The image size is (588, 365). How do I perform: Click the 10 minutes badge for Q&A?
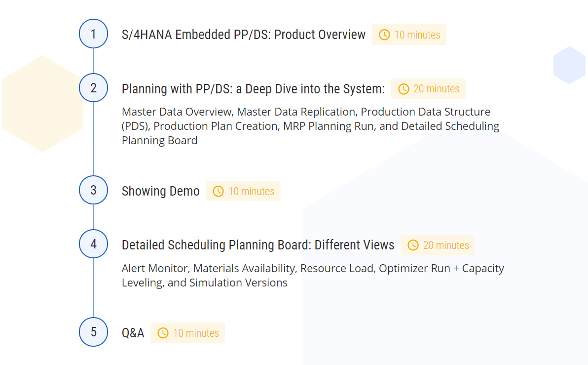[x=187, y=333]
